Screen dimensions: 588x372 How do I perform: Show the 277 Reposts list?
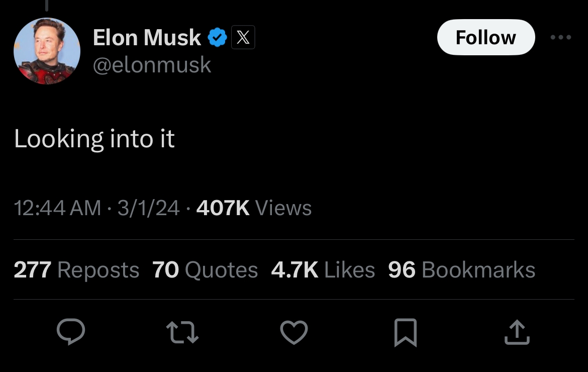click(76, 270)
